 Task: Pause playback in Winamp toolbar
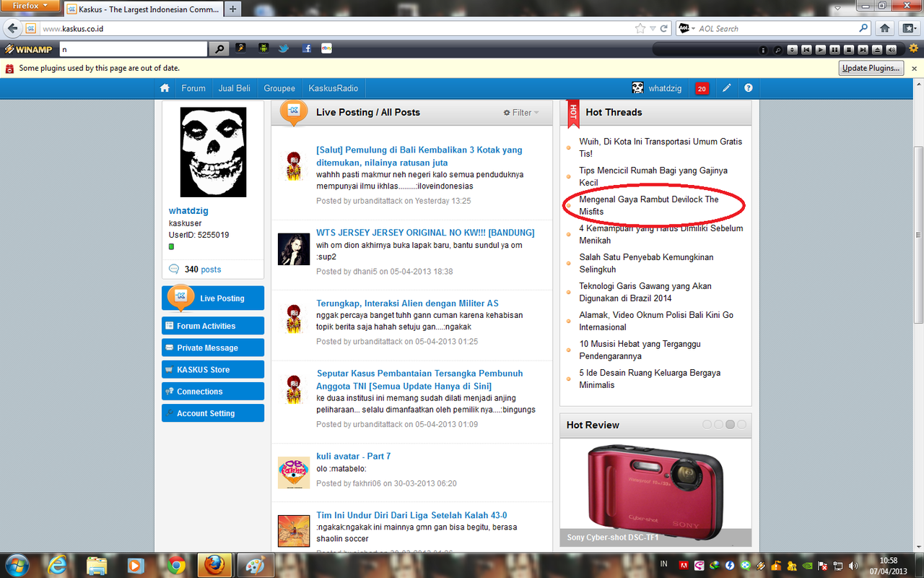834,50
